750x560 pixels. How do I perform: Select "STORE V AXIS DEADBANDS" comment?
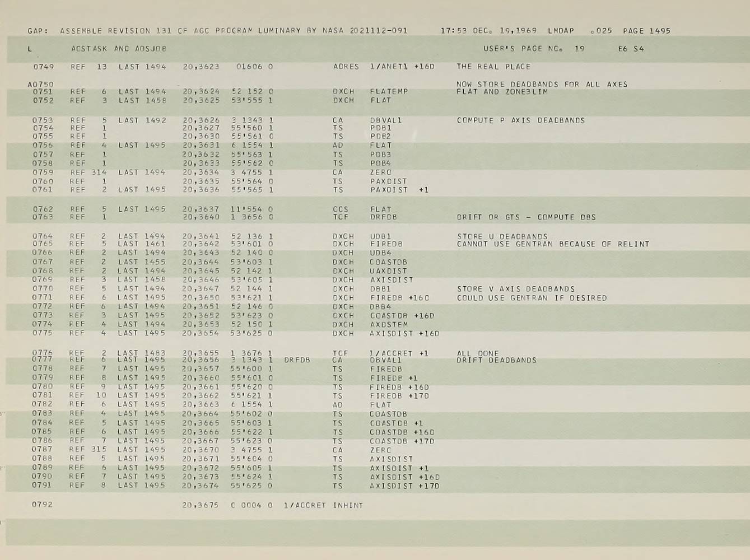[516, 289]
